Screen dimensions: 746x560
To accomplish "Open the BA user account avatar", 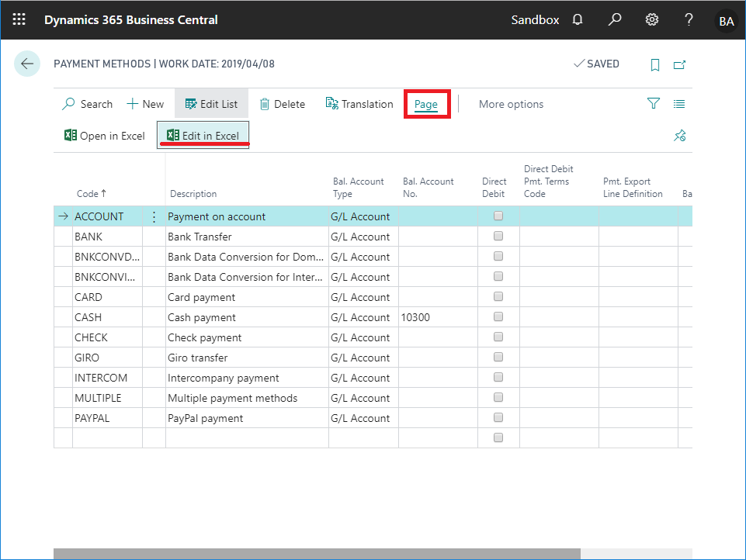I will [726, 21].
